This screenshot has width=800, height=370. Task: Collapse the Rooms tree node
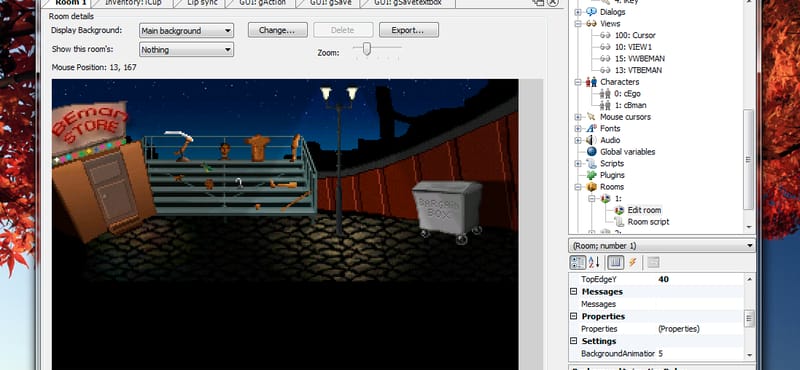point(578,187)
